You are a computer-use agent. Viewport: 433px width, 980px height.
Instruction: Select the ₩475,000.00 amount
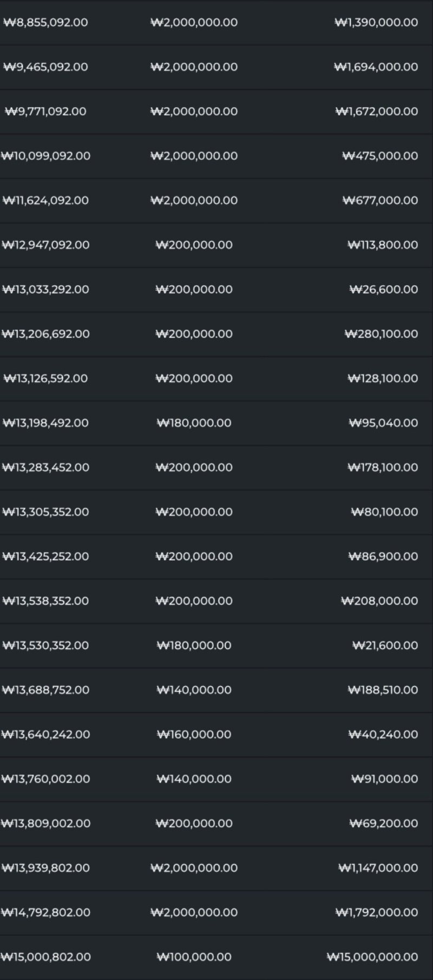tap(380, 156)
